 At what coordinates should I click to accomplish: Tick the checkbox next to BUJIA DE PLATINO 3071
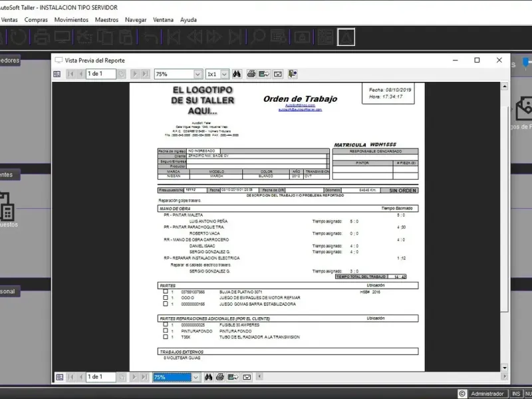point(165,291)
